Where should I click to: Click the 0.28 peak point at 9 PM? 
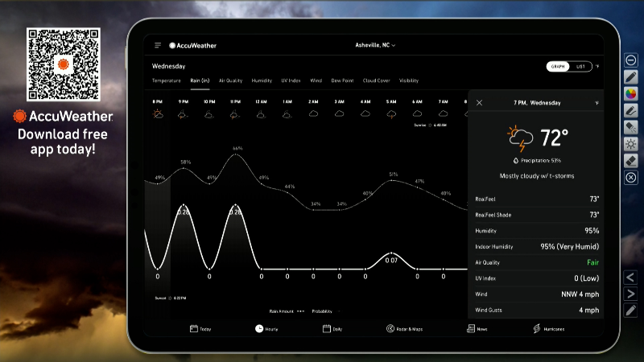coord(184,205)
